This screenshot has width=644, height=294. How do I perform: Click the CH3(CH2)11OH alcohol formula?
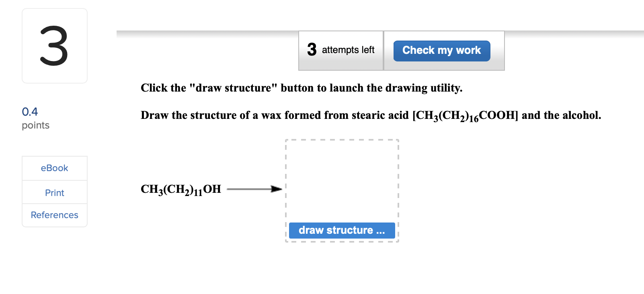(x=180, y=189)
